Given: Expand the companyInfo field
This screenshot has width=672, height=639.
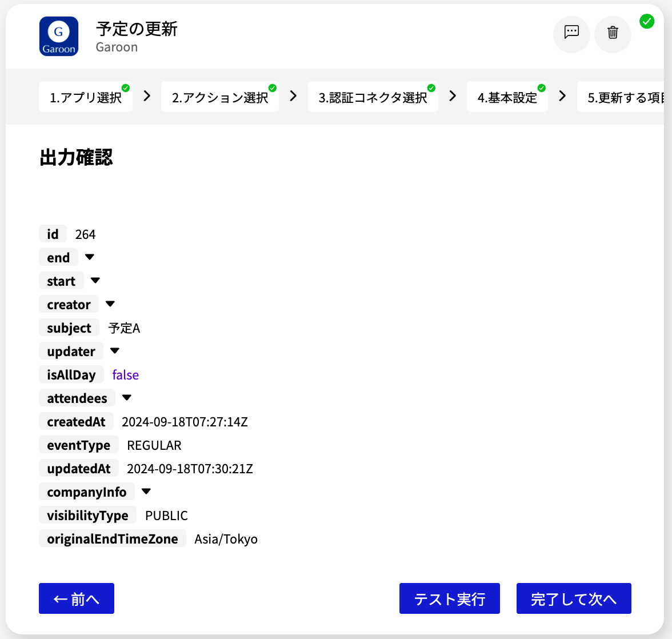Looking at the screenshot, I should pyautogui.click(x=146, y=492).
